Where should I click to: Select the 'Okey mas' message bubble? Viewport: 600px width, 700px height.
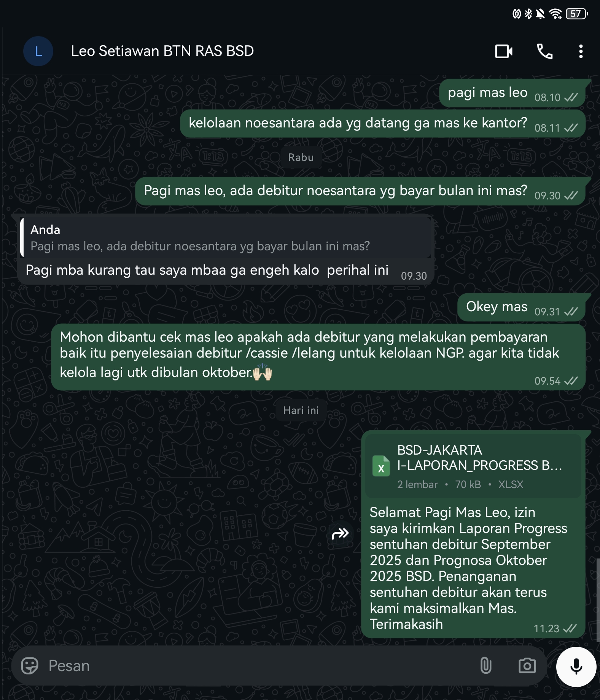pyautogui.click(x=521, y=307)
